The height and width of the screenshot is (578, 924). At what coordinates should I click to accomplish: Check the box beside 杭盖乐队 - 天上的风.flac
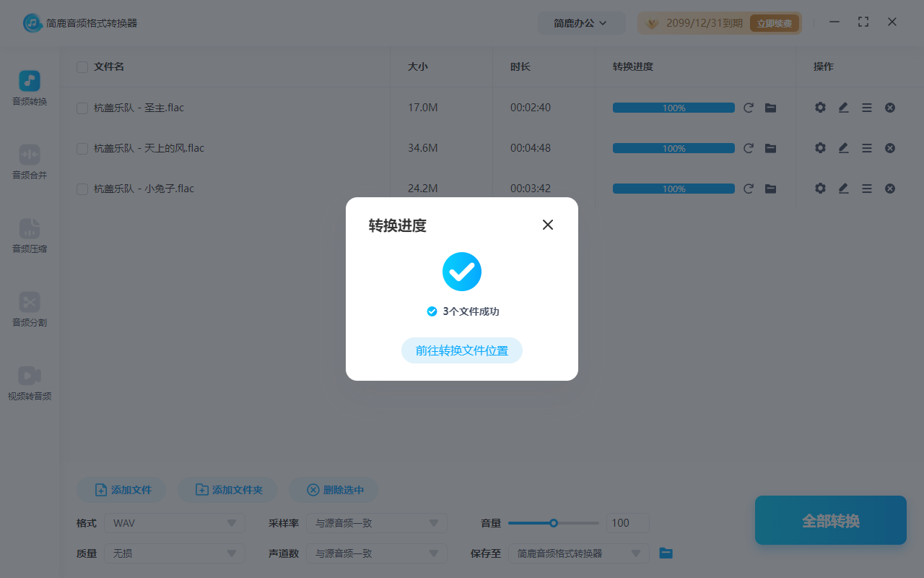(x=82, y=147)
